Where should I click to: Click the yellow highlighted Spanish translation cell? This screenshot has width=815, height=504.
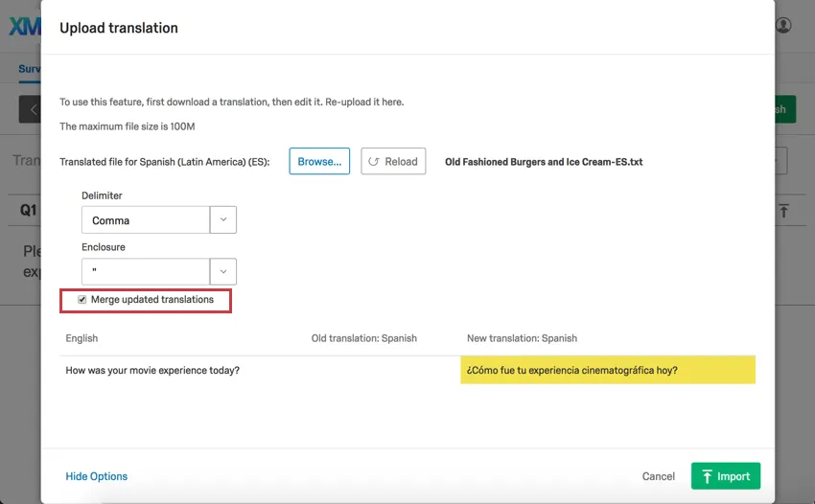607,370
